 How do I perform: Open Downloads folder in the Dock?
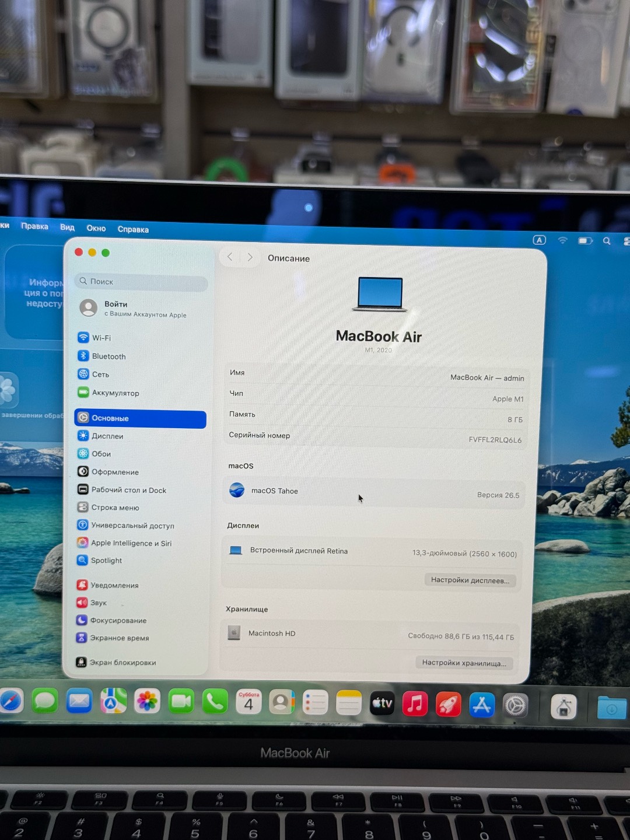[612, 708]
